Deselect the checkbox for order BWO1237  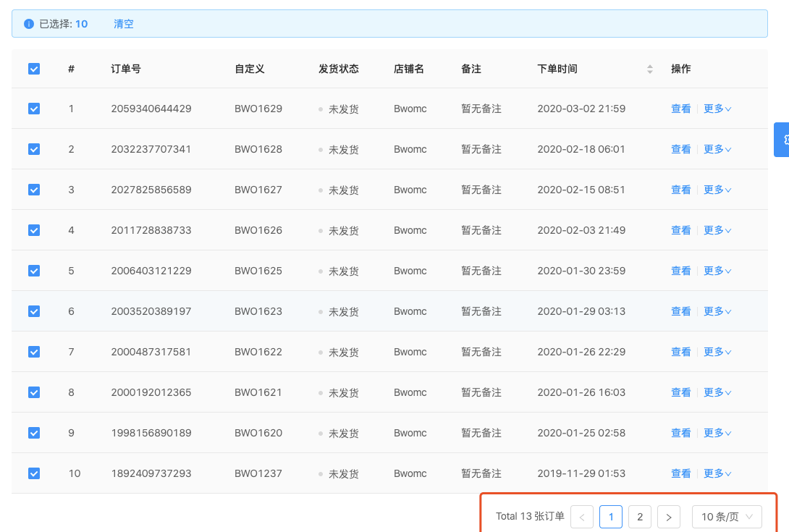coord(34,473)
